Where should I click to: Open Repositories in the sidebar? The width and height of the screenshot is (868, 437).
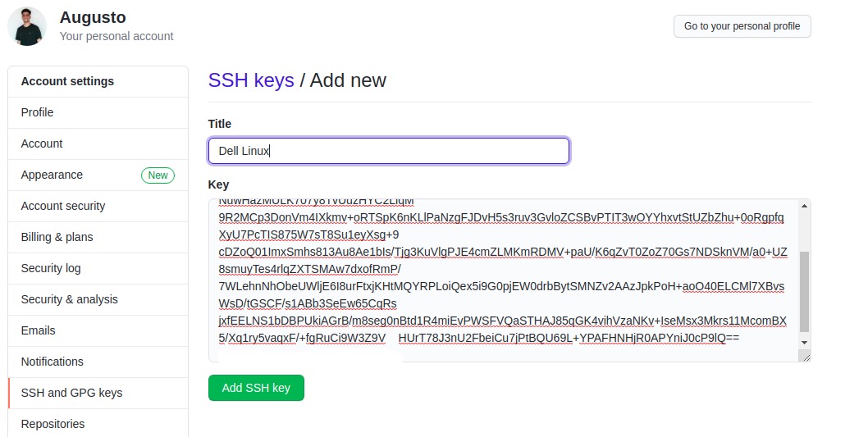(98, 424)
